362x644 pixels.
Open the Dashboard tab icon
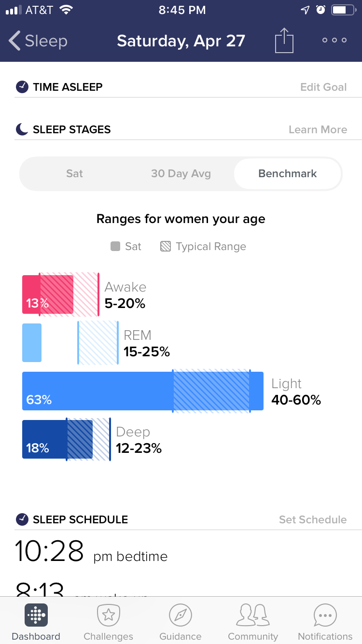[36, 615]
